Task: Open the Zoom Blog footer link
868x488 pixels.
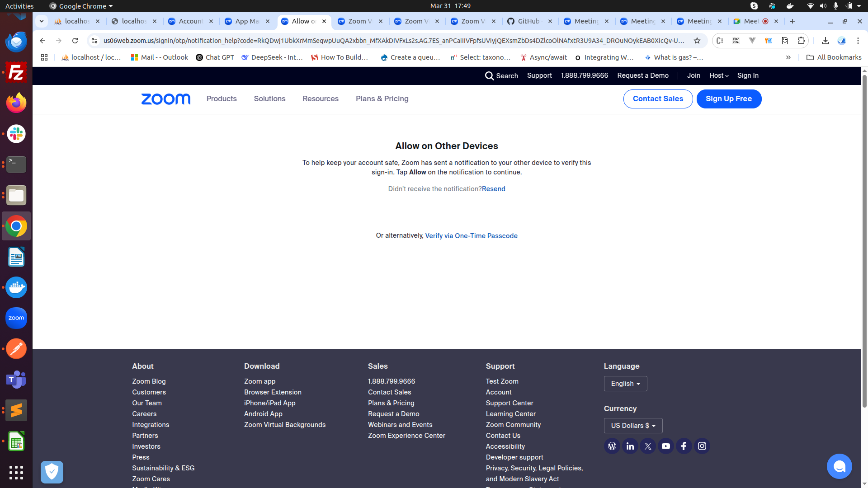Action: coord(149,381)
